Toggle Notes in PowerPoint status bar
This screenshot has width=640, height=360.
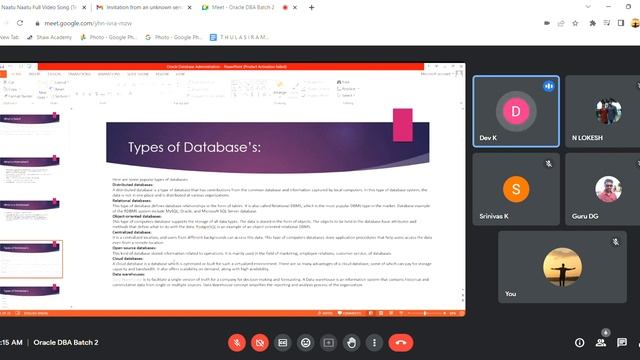(x=325, y=313)
